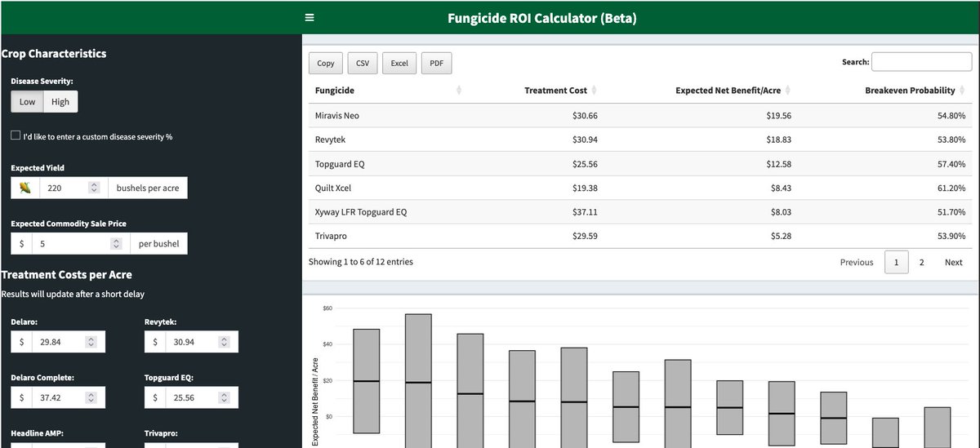Select pagination page 2
This screenshot has height=448, width=980.
[922, 262]
